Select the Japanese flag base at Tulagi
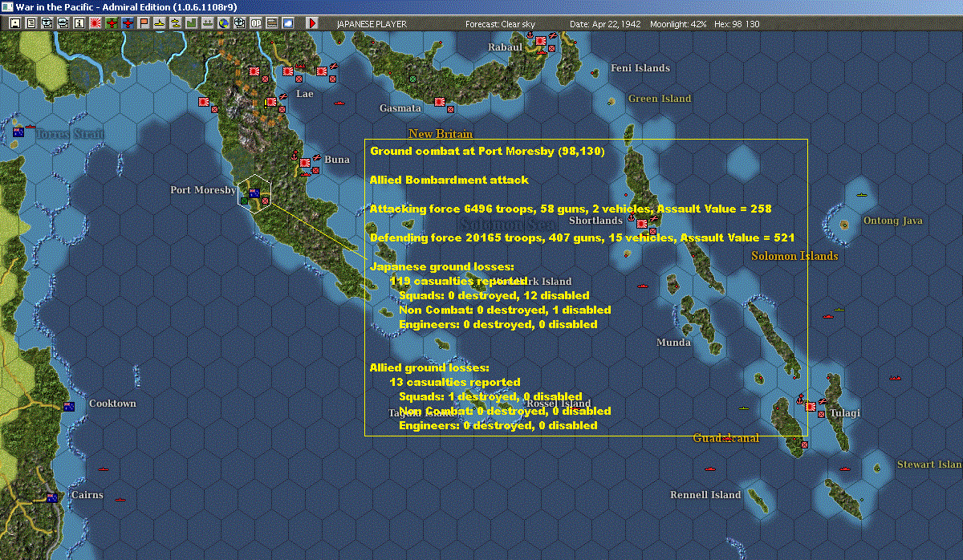The height and width of the screenshot is (560, 963). pyautogui.click(x=811, y=406)
